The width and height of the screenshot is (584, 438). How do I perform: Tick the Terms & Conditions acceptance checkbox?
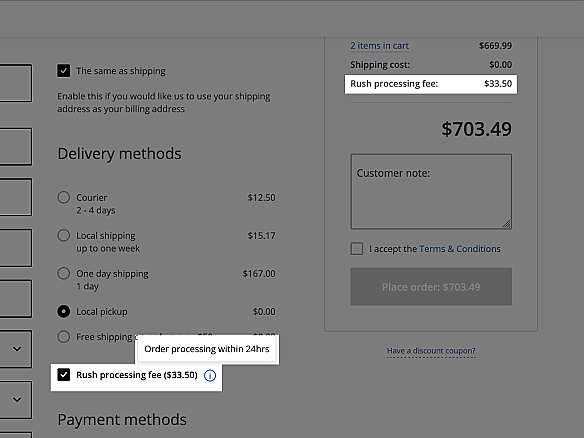[356, 249]
